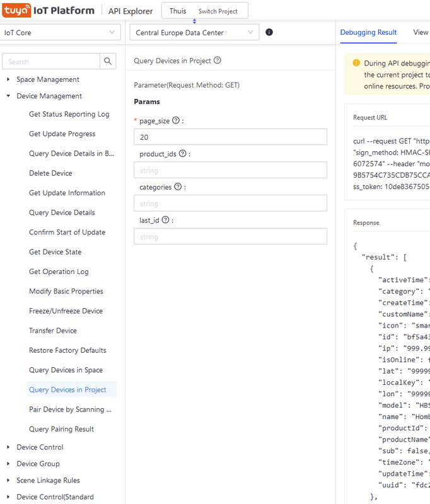Click the API search input field
Image resolution: width=430 pixels, height=504 pixels.
[51, 61]
